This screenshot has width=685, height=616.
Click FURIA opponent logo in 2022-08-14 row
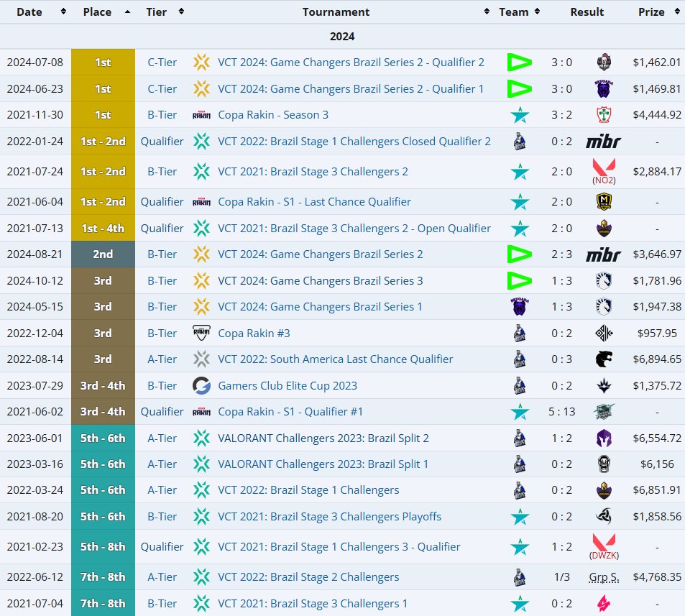[x=604, y=359]
